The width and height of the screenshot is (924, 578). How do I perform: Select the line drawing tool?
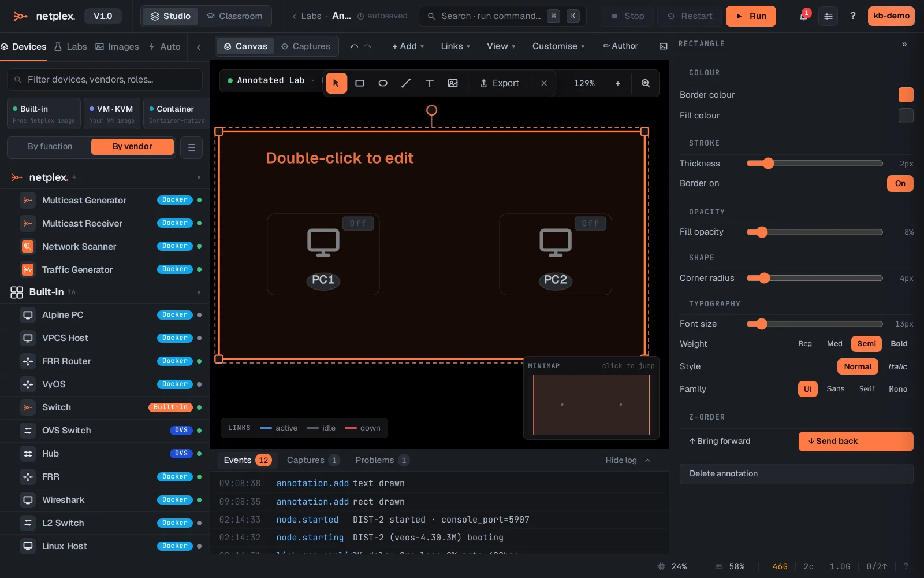(x=406, y=83)
